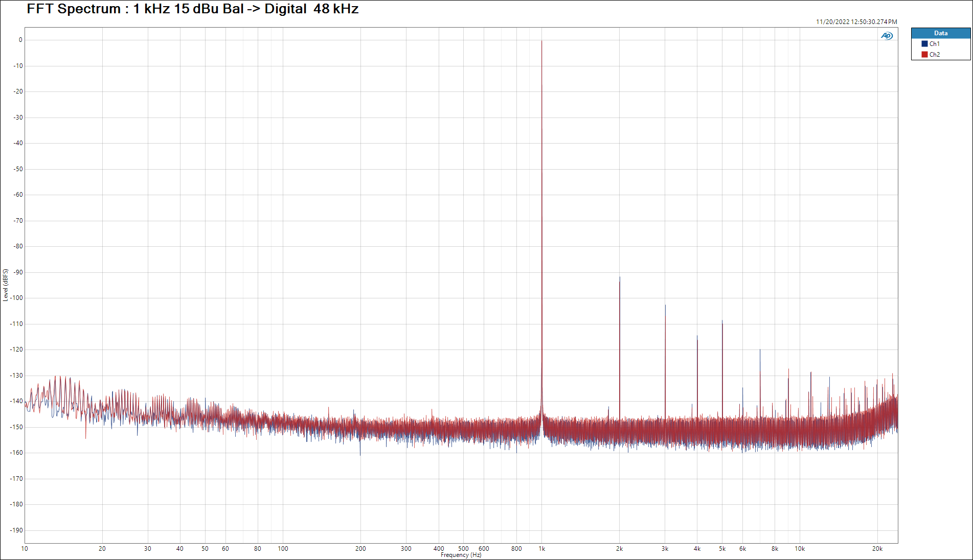
Task: Select the Ch1 label in the legend
Action: point(934,44)
